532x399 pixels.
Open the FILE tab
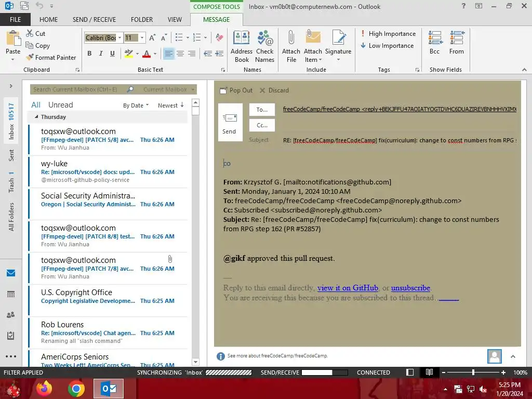coord(15,20)
